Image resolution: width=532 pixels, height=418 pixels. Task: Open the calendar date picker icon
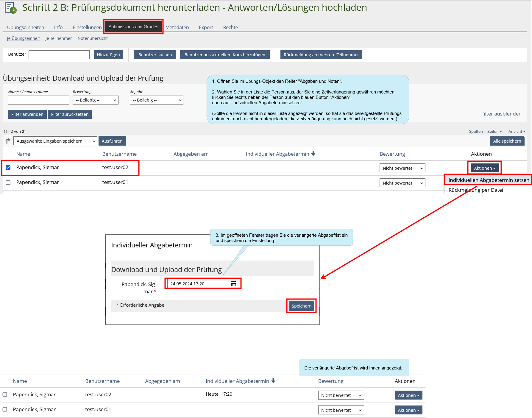pos(233,284)
